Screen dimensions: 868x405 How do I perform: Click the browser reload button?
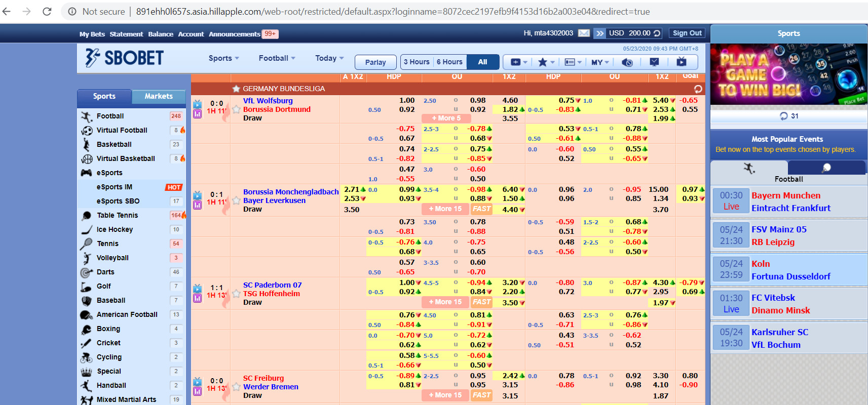pos(47,11)
